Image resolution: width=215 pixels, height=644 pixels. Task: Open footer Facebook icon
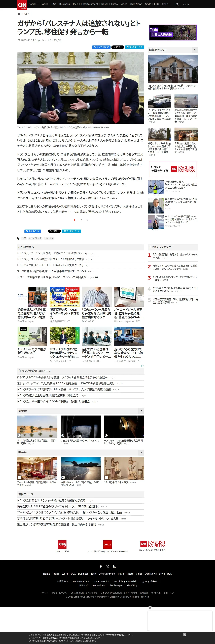[101, 566]
